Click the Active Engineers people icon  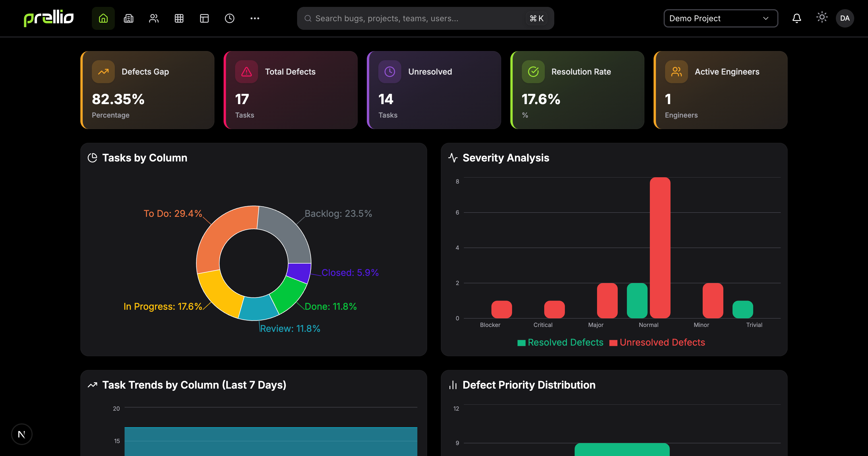pos(676,71)
